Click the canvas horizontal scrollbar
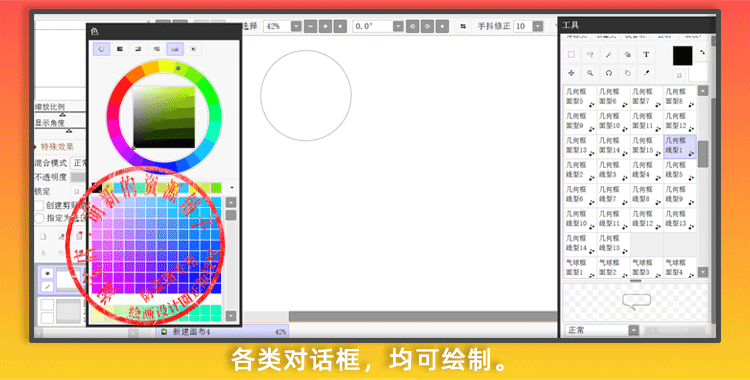This screenshot has width=750, height=380. coord(423,316)
